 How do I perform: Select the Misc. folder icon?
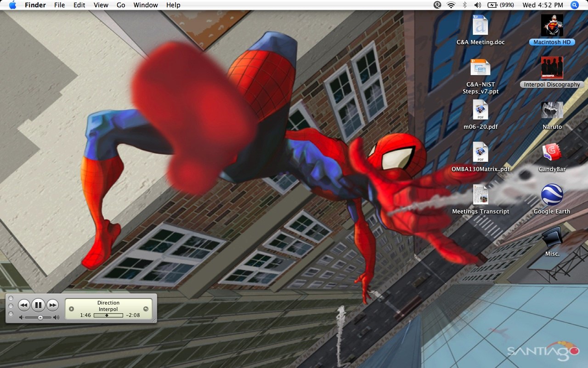click(x=552, y=237)
